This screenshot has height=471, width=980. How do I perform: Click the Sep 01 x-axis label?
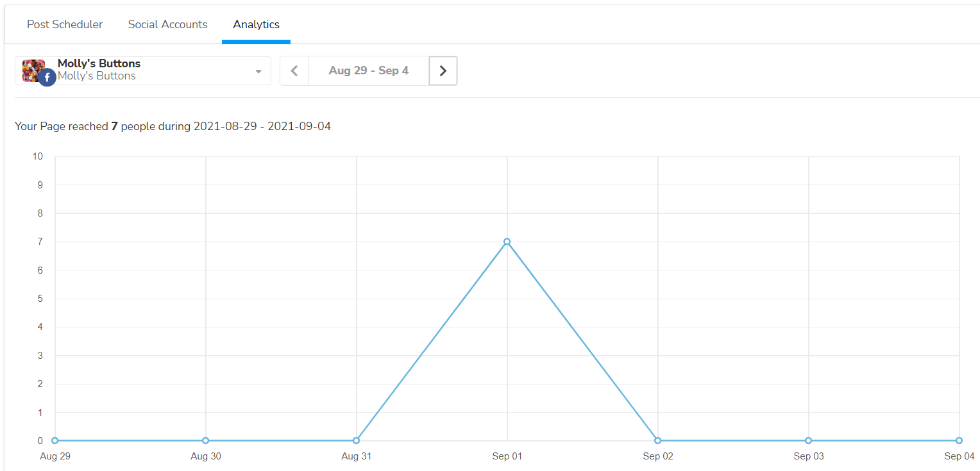click(507, 456)
